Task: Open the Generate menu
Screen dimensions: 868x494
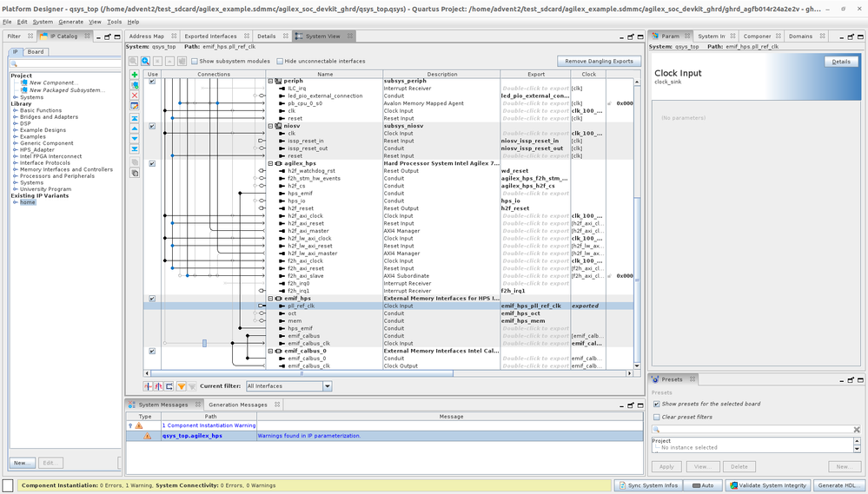Action: [x=70, y=22]
